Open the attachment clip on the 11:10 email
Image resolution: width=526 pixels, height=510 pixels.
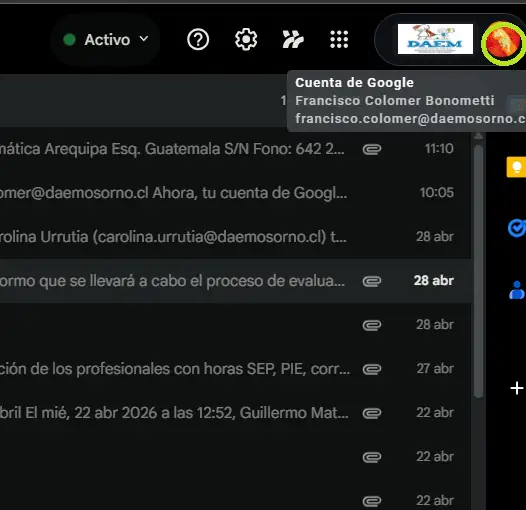coord(372,149)
